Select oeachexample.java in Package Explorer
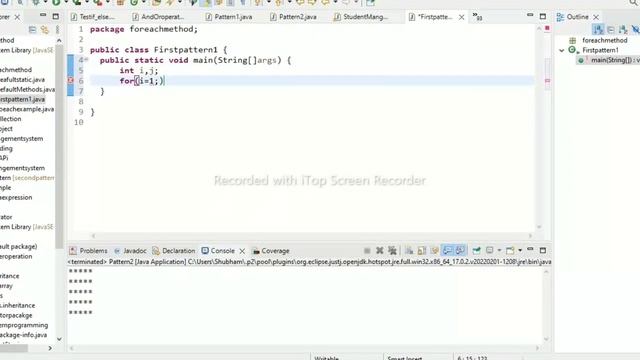 pos(27,109)
